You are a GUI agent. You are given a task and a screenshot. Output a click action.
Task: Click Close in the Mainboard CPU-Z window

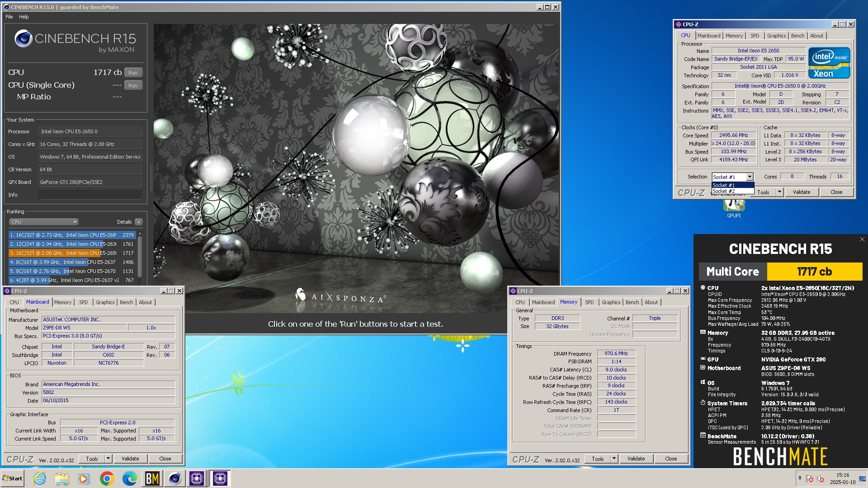(x=165, y=459)
